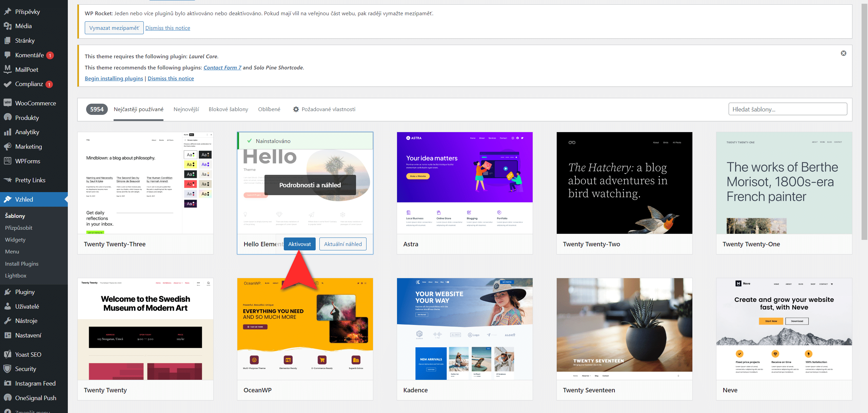Switch to the Nejnovější tab
The width and height of the screenshot is (868, 413).
click(x=186, y=109)
